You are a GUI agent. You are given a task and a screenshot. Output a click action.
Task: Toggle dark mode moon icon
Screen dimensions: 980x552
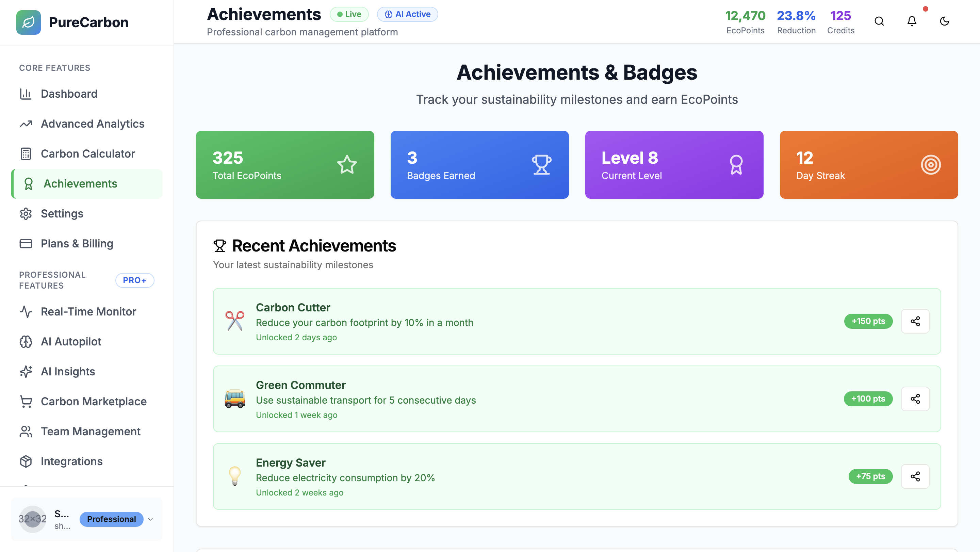(x=944, y=21)
